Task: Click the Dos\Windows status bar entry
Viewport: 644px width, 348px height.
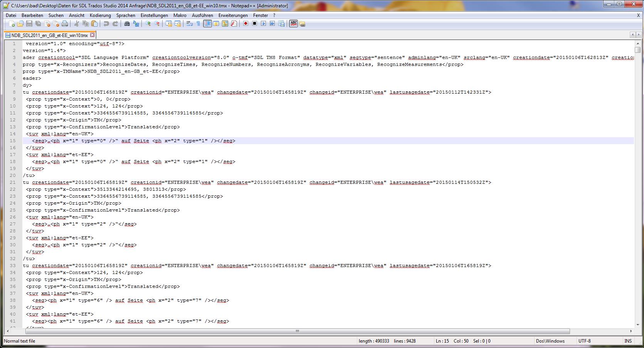Action: [550, 341]
